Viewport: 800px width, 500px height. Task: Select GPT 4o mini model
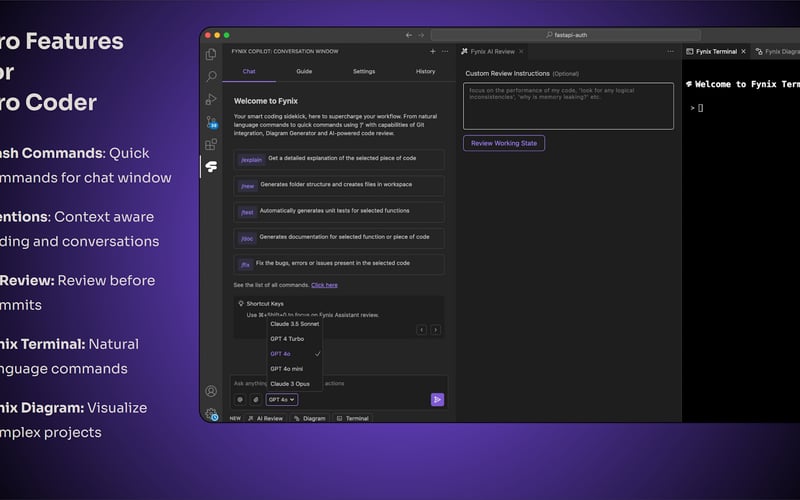coord(295,369)
